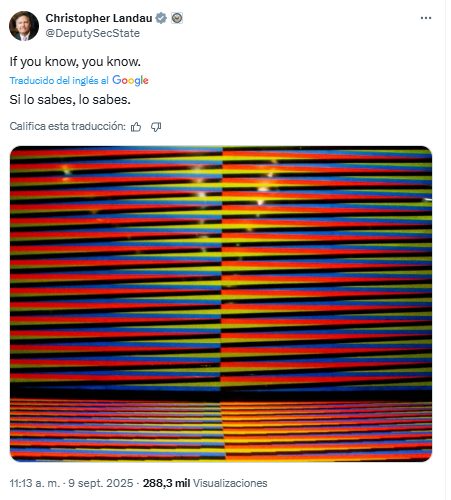
Task: Click the Google logo
Action: click(130, 80)
